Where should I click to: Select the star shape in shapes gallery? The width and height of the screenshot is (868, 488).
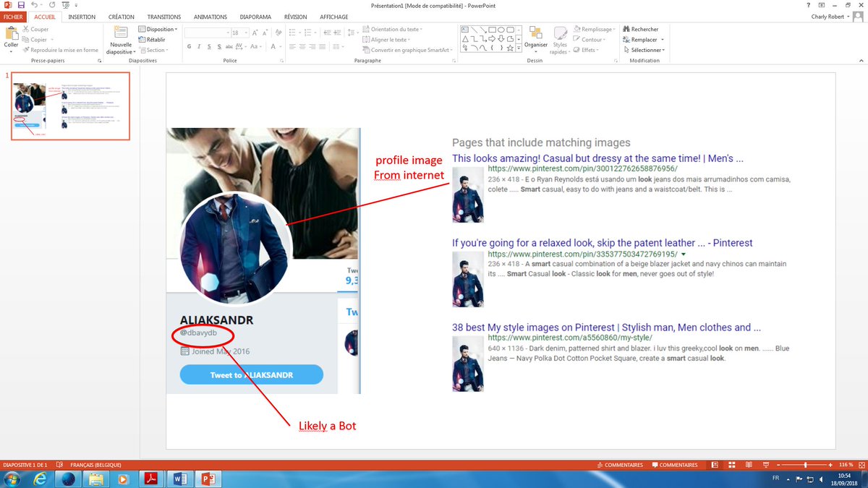coord(510,48)
